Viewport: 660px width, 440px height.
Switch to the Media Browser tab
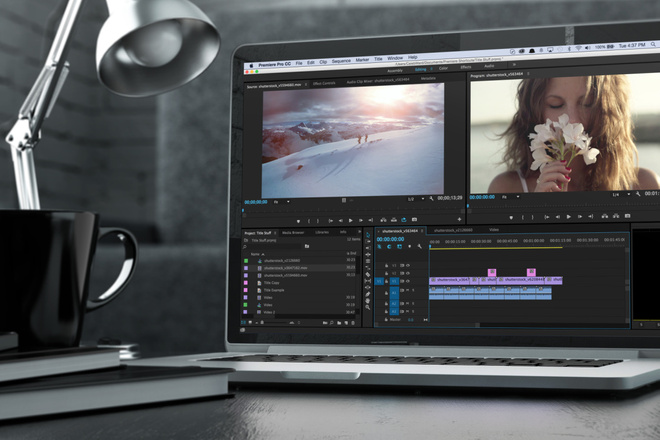293,232
